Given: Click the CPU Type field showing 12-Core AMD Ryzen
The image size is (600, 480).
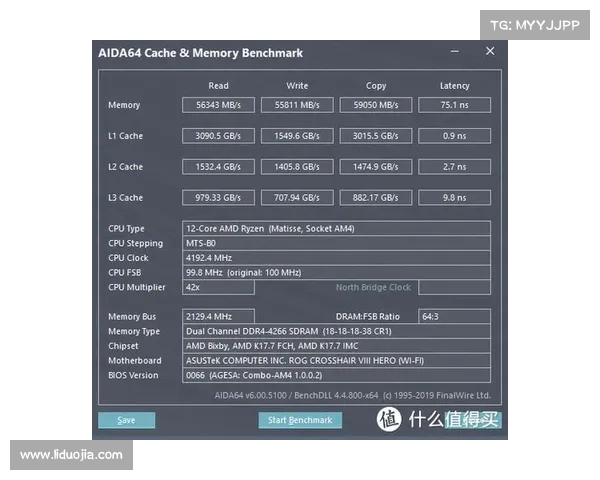Looking at the screenshot, I should pyautogui.click(x=336, y=229).
